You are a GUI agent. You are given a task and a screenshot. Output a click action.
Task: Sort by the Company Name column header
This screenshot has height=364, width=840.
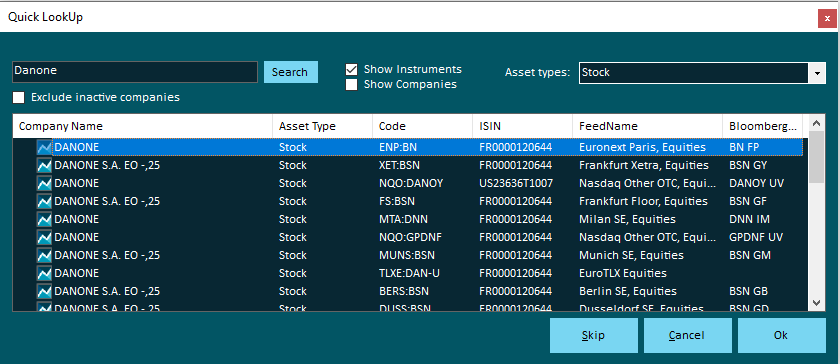[x=142, y=126]
